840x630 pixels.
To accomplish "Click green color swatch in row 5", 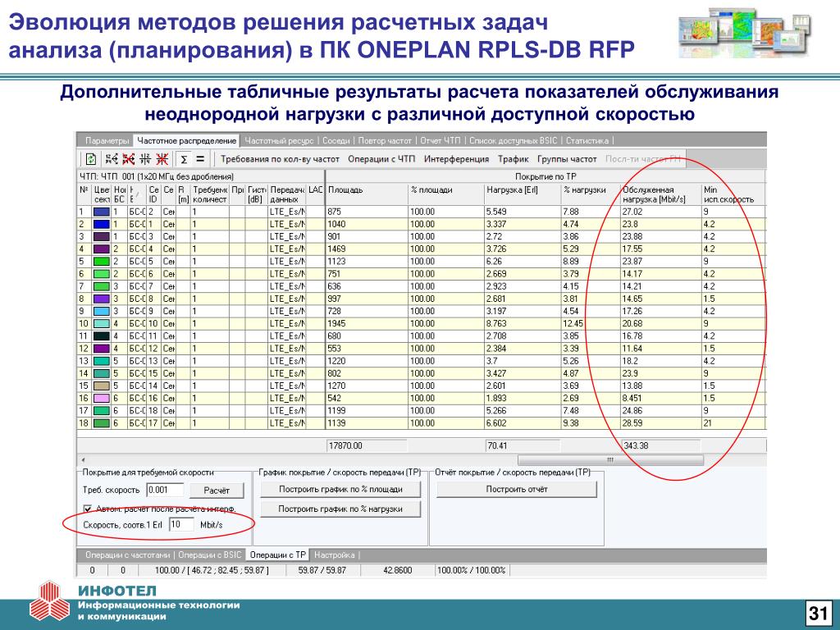I will coord(101,262).
